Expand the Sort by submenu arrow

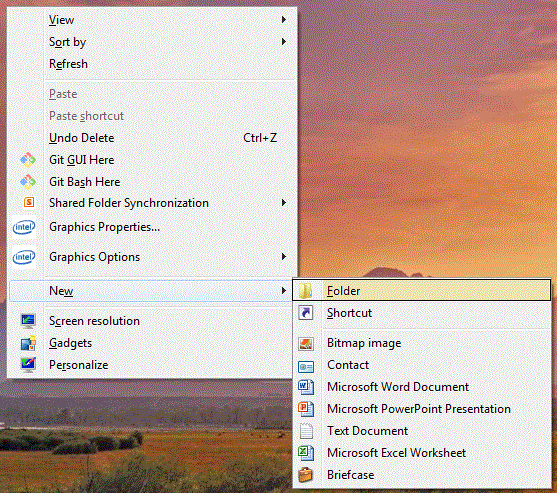click(283, 42)
